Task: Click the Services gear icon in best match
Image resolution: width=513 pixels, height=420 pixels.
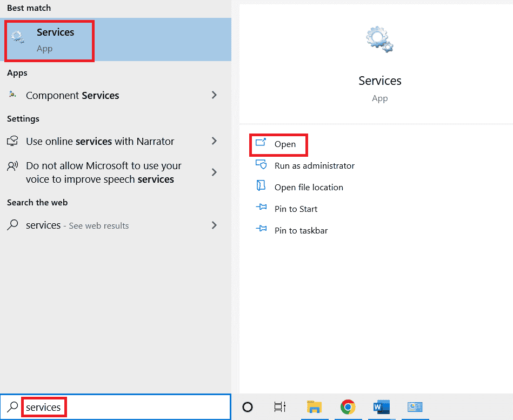Action: point(17,37)
